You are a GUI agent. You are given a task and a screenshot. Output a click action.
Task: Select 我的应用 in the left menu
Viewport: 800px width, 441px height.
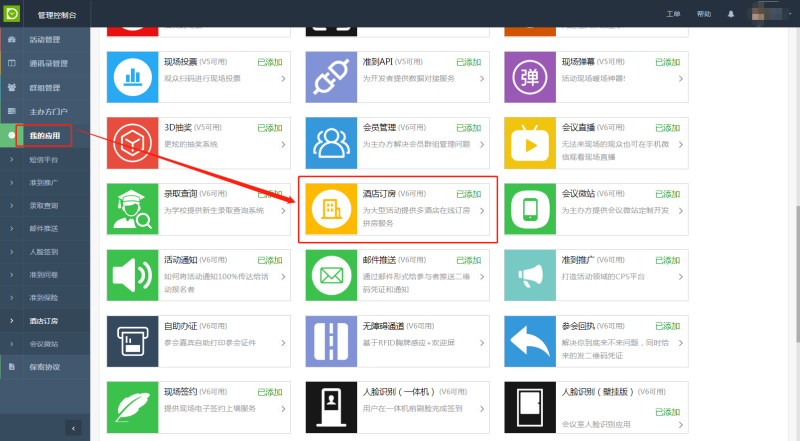point(44,134)
